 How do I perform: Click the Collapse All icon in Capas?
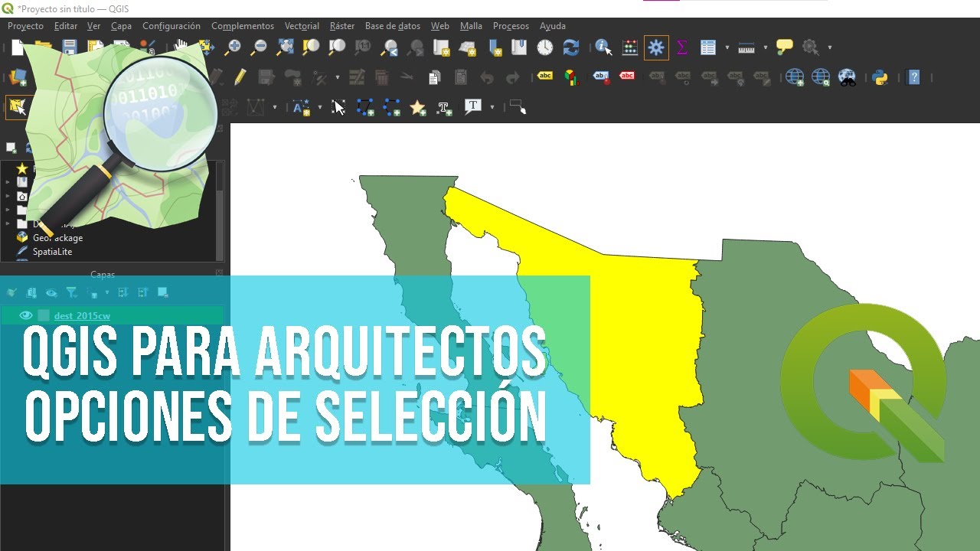coord(143,292)
